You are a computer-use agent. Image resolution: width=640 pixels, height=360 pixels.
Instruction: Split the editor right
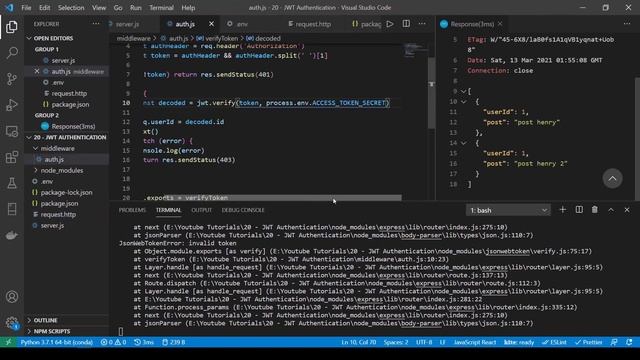pos(406,24)
